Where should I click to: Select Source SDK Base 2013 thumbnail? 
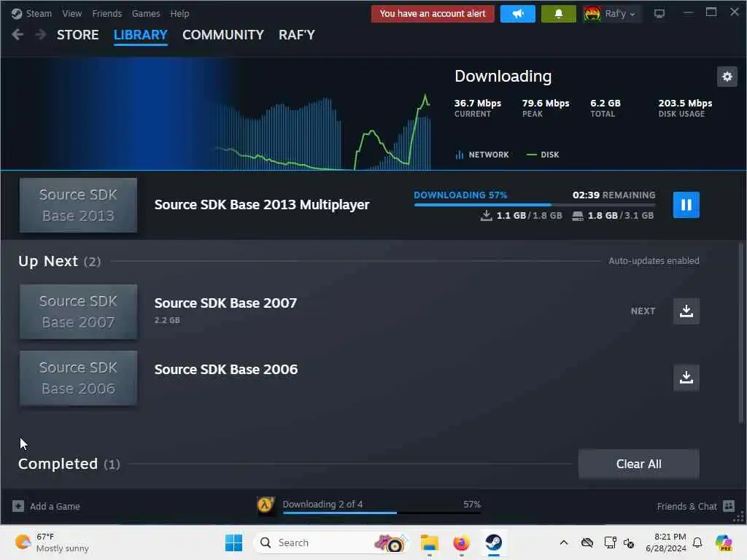[78, 205]
